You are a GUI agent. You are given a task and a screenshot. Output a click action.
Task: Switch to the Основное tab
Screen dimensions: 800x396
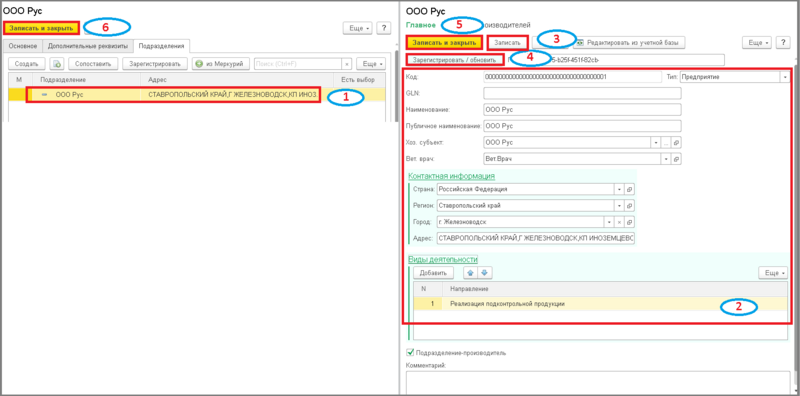[x=22, y=46]
